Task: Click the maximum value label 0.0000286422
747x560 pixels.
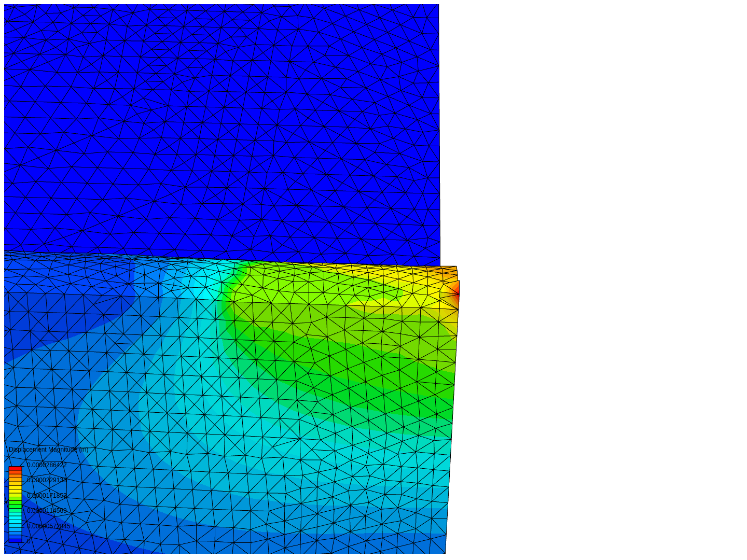Action: (47, 465)
